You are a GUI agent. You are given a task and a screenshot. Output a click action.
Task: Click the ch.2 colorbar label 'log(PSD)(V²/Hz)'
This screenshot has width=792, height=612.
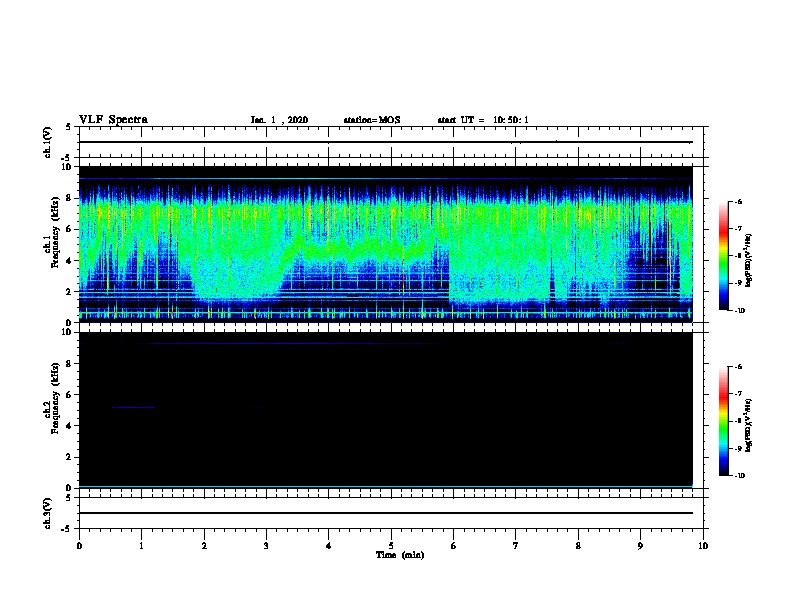[749, 425]
